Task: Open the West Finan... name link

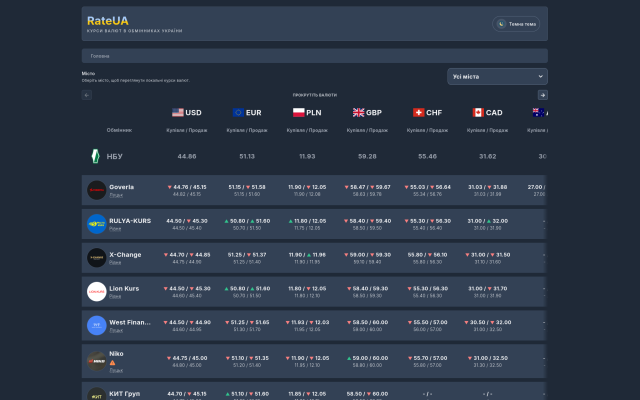Action: click(130, 322)
